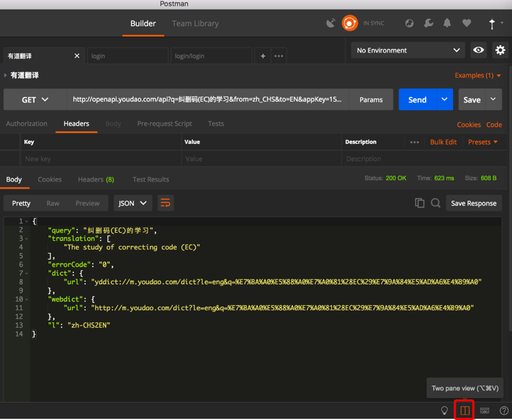
Task: Switch to the Builder tab
Action: pos(143,24)
